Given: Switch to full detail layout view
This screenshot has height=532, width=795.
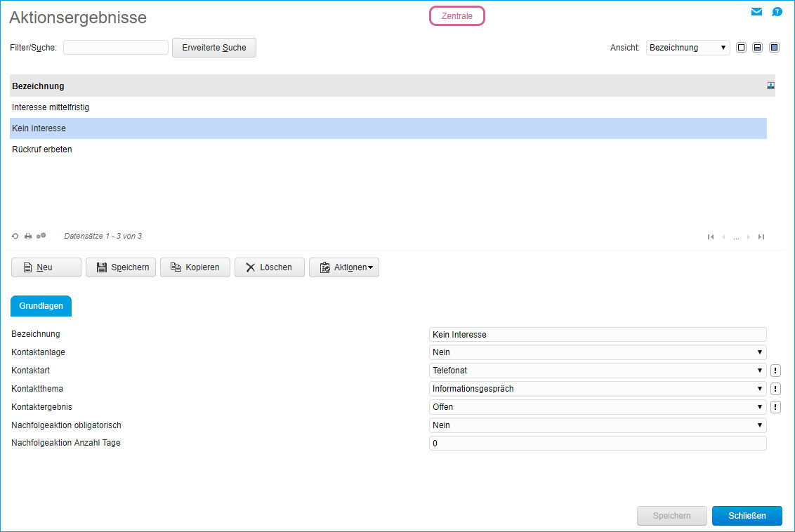Looking at the screenshot, I should tap(774, 48).
